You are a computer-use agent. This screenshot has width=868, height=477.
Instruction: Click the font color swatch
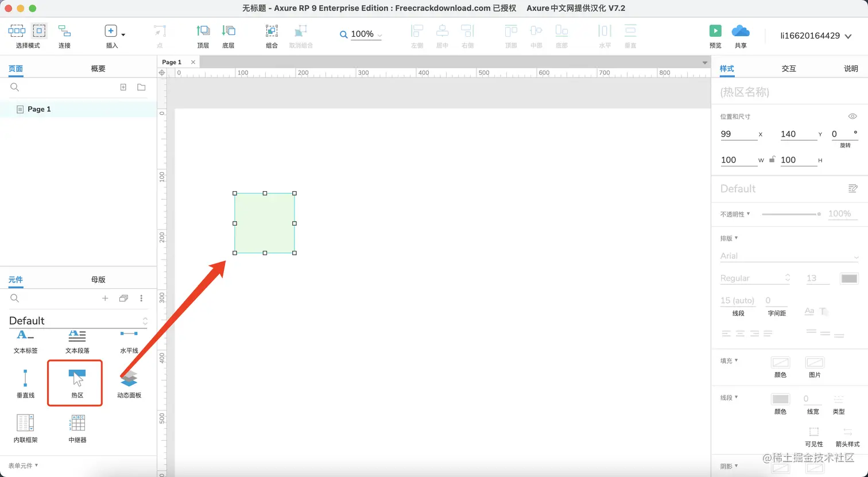pos(849,278)
